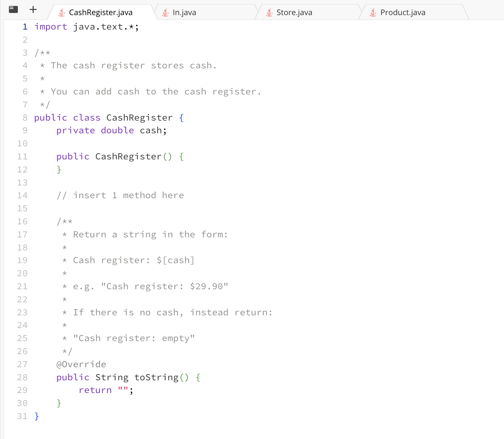504x439 pixels.
Task: Click line number 1 in the gutter
Action: (x=24, y=26)
